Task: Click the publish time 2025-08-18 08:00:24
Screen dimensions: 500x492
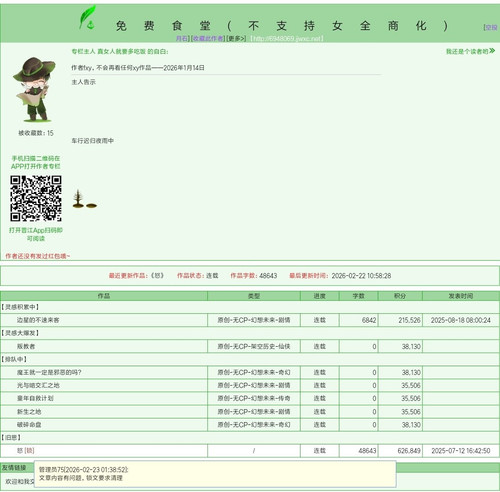Action: 461,320
